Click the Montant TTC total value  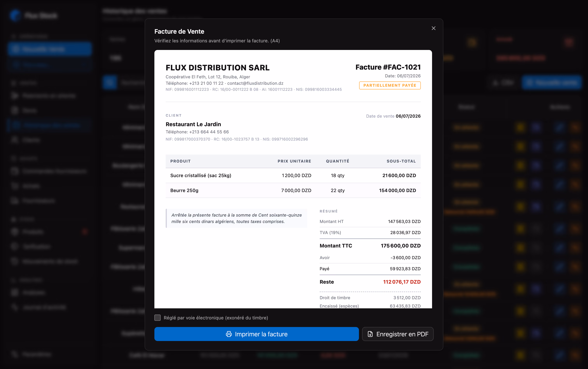tap(401, 246)
